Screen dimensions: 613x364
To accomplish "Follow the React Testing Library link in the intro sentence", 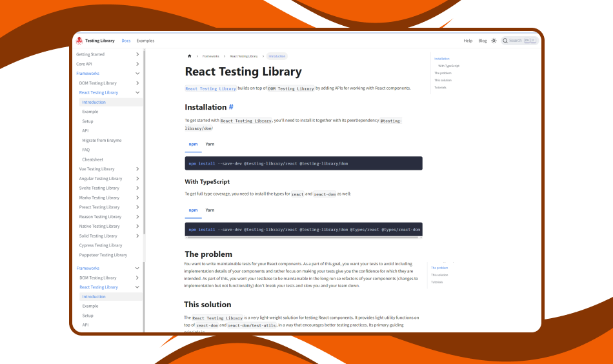I will click(211, 89).
